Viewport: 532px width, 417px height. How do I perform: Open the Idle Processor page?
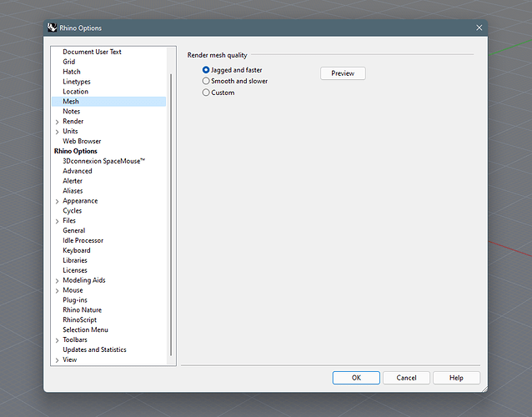83,240
